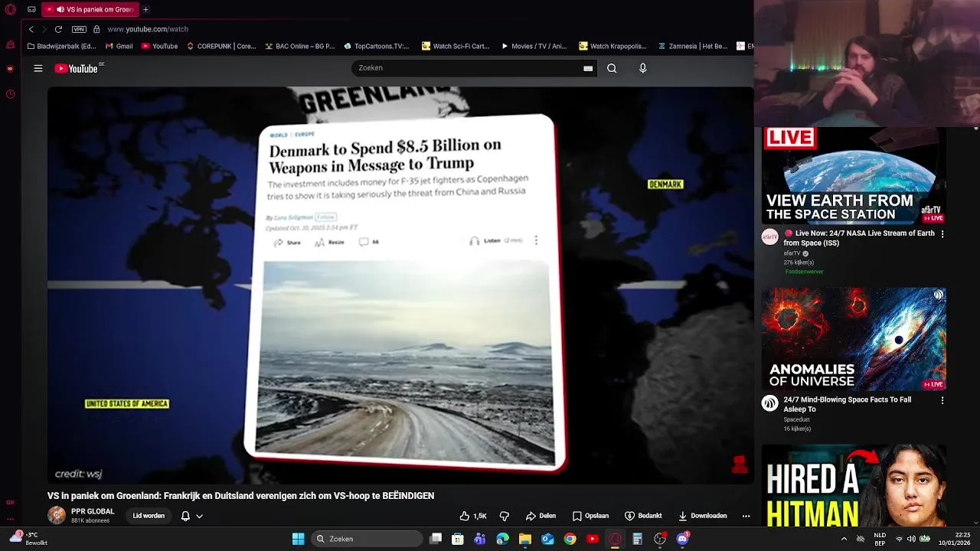Click the site security padlock icon

[x=96, y=29]
